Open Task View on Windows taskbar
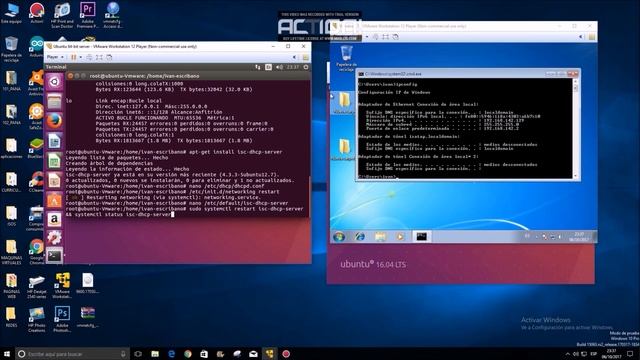The width and height of the screenshot is (640, 360). pyautogui.click(x=138, y=354)
